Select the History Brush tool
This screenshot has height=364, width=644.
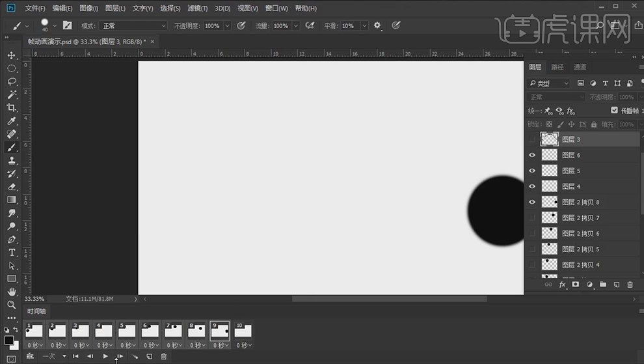click(x=12, y=174)
